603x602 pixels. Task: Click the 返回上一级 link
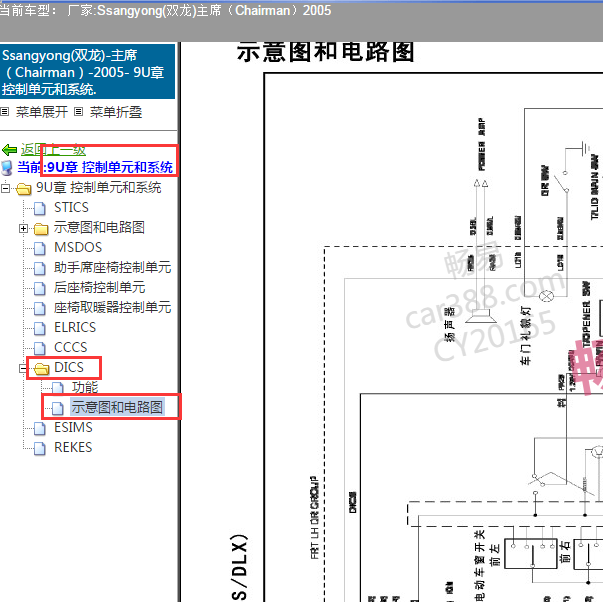click(x=53, y=150)
